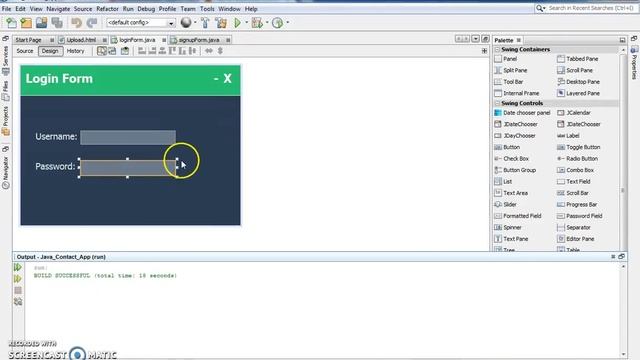Collapse the Swing Controls section
This screenshot has width=640, height=360.
(x=497, y=103)
